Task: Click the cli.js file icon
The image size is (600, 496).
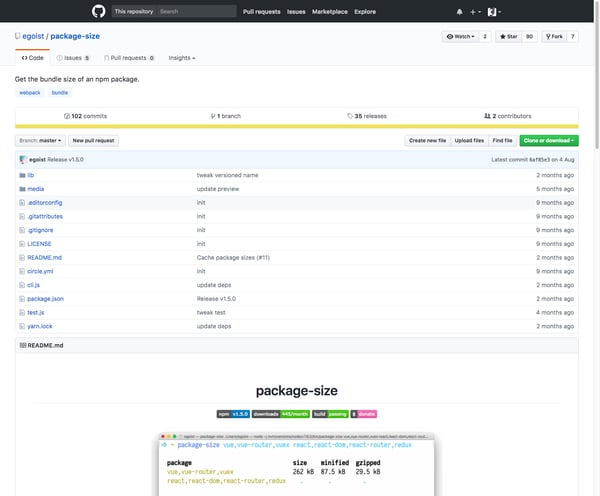Action: (x=22, y=285)
